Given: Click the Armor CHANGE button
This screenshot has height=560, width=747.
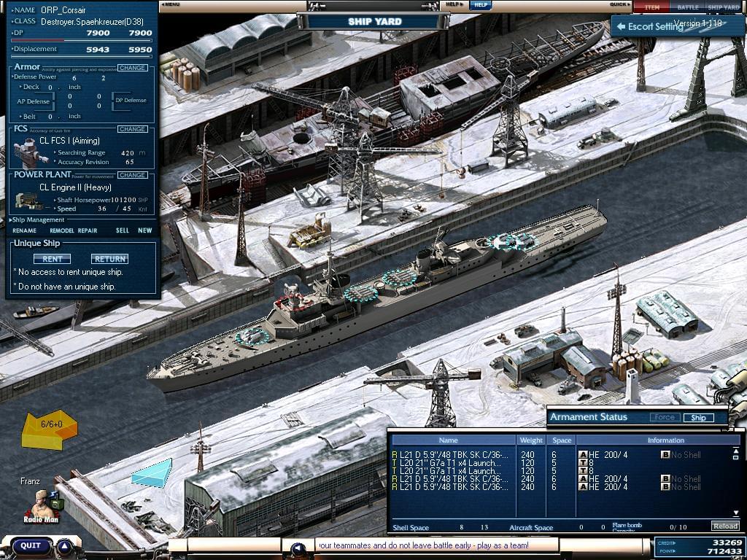Looking at the screenshot, I should coord(132,68).
